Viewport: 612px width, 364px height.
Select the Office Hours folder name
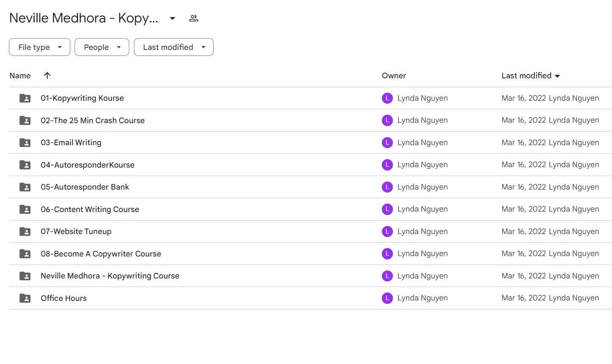pyautogui.click(x=64, y=298)
